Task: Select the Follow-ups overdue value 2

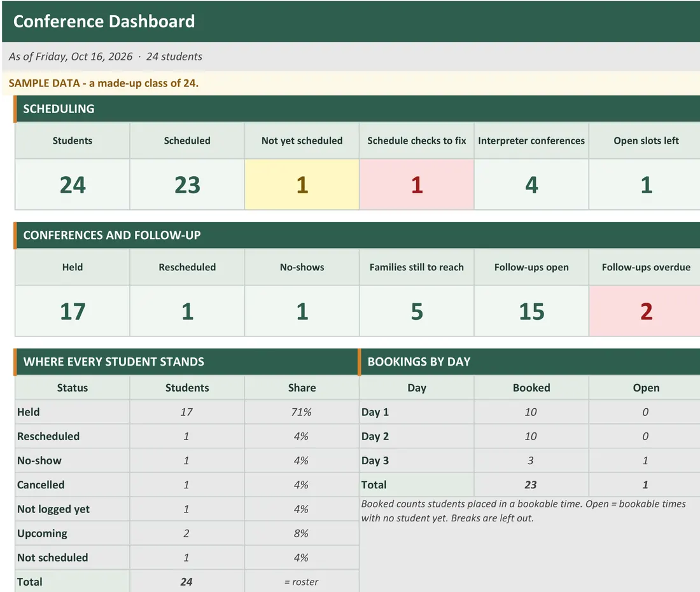Action: [x=646, y=311]
